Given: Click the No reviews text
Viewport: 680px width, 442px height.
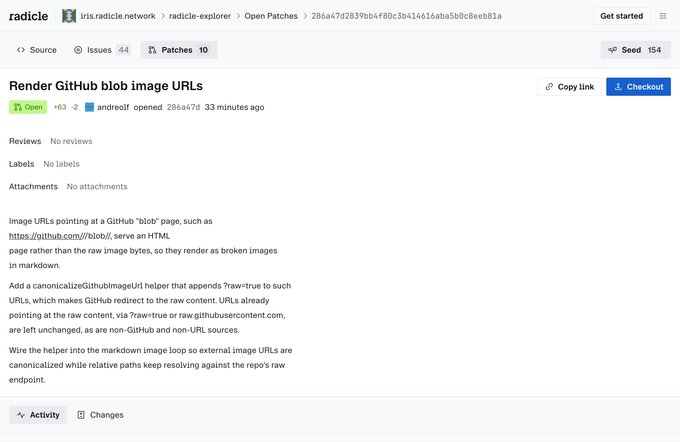Looking at the screenshot, I should click(x=71, y=141).
